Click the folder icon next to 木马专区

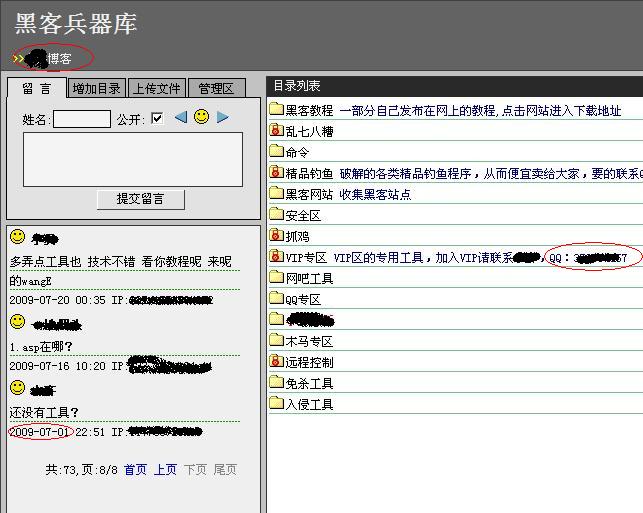coord(277,341)
